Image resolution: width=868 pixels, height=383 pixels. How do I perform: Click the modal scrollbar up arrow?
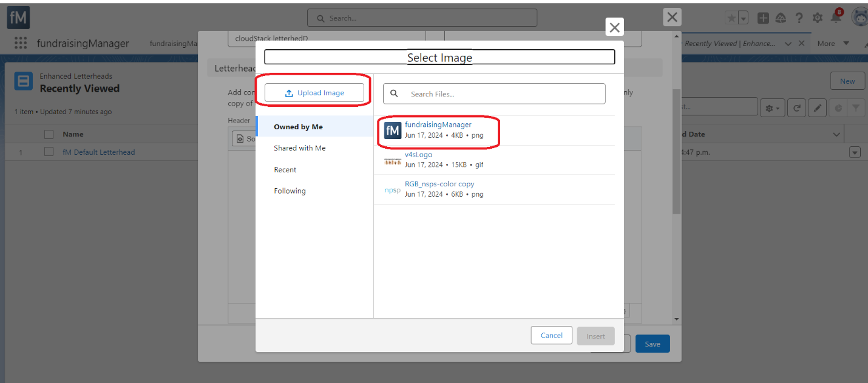[676, 36]
